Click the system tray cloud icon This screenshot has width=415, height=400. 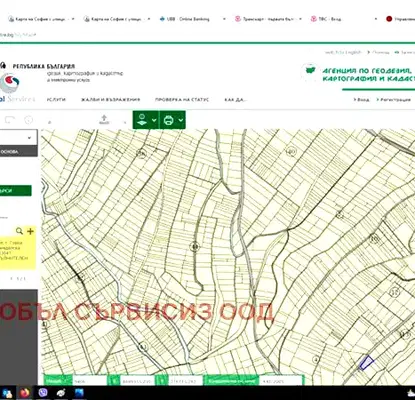click(411, 393)
